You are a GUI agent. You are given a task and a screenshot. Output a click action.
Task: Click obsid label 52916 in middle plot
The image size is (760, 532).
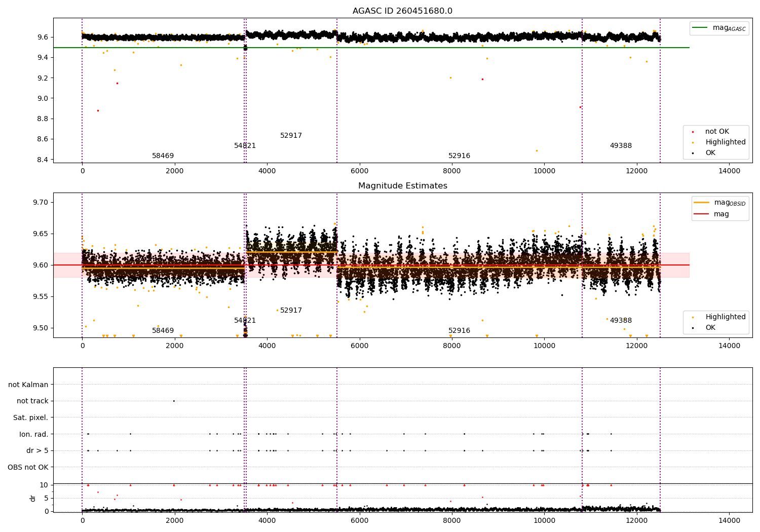point(459,331)
